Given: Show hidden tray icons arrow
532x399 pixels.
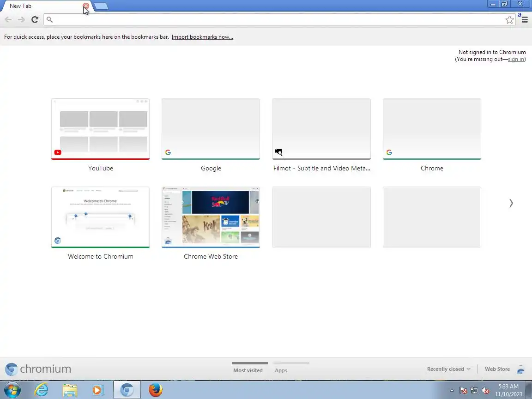Looking at the screenshot, I should tap(452, 391).
